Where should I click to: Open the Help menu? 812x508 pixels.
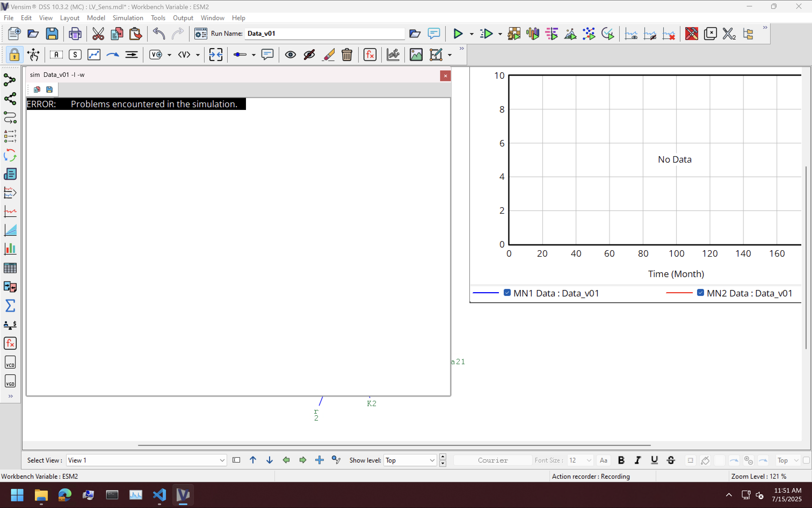coord(238,18)
